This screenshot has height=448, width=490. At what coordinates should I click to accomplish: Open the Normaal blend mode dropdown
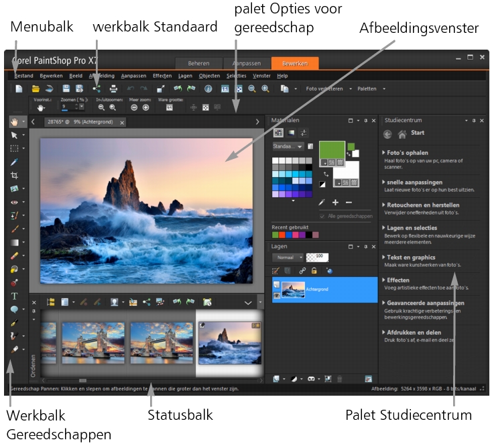[x=288, y=258]
